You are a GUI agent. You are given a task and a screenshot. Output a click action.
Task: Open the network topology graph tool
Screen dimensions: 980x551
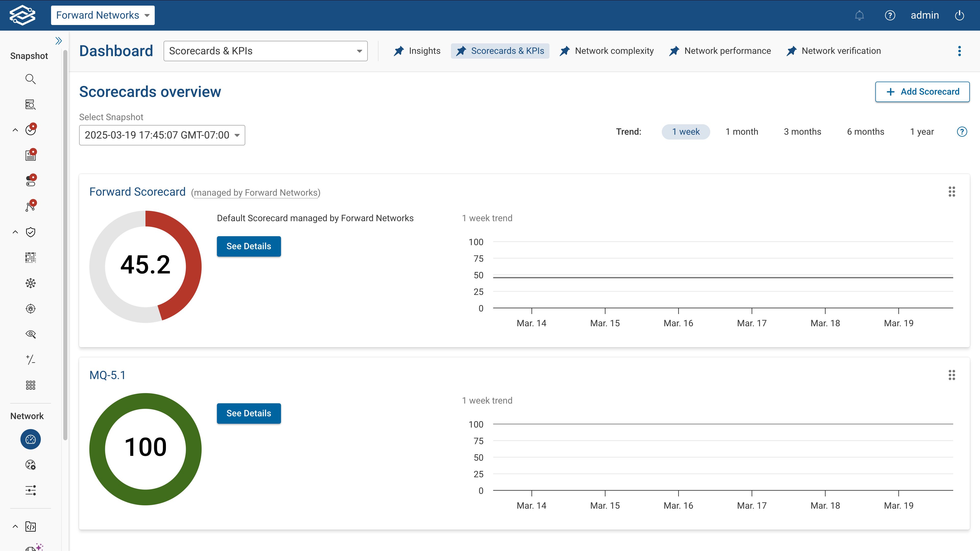point(30,206)
